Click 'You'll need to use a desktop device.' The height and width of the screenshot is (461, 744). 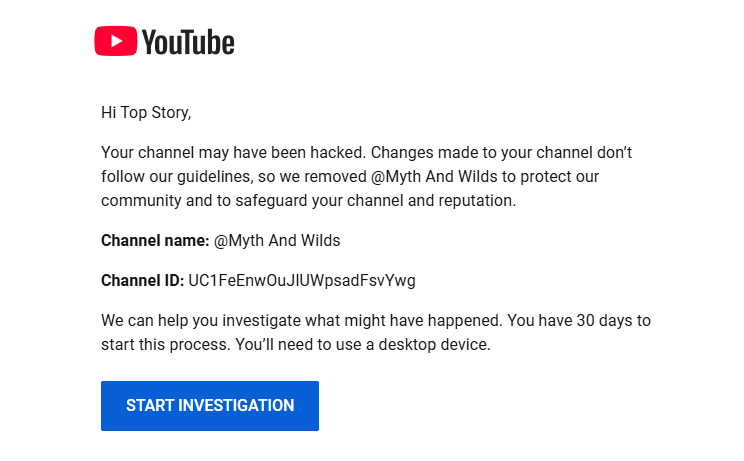pos(363,344)
